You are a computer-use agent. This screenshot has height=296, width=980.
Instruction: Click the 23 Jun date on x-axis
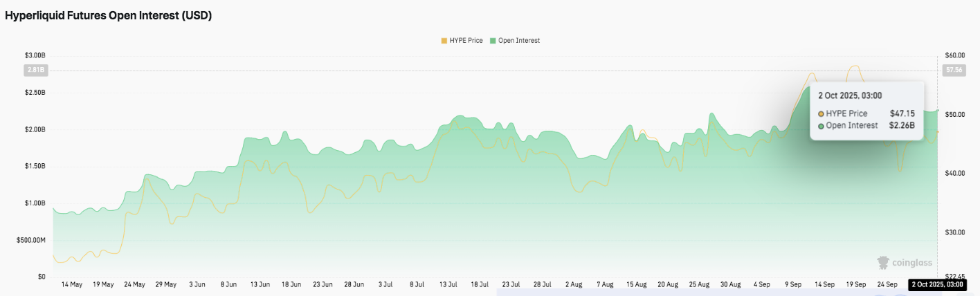(x=323, y=284)
